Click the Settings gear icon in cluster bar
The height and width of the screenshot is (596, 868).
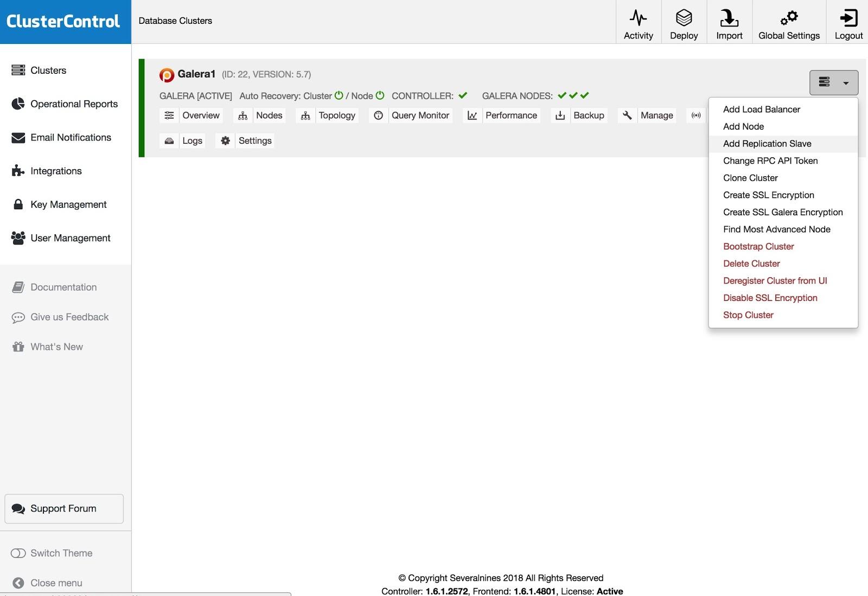click(226, 141)
